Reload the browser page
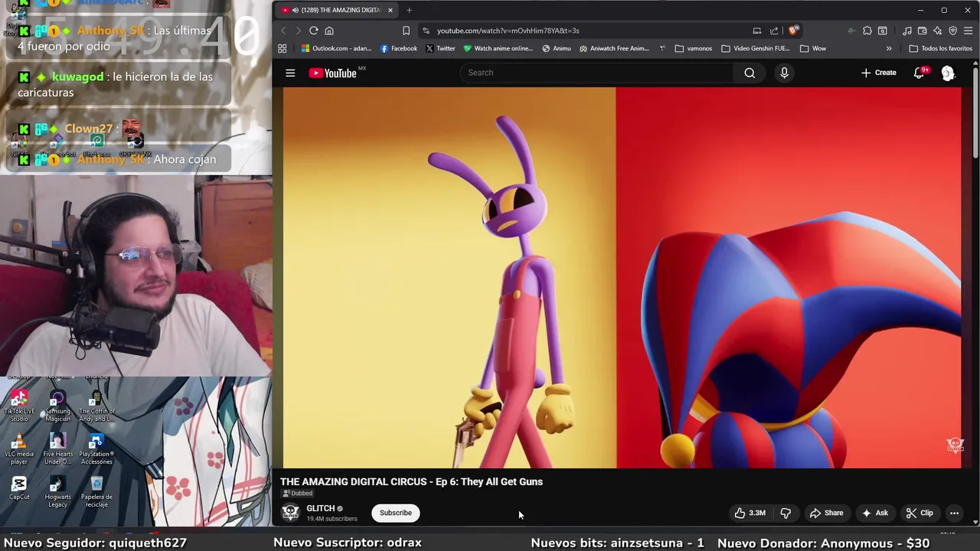The height and width of the screenshot is (551, 980). [x=314, y=31]
